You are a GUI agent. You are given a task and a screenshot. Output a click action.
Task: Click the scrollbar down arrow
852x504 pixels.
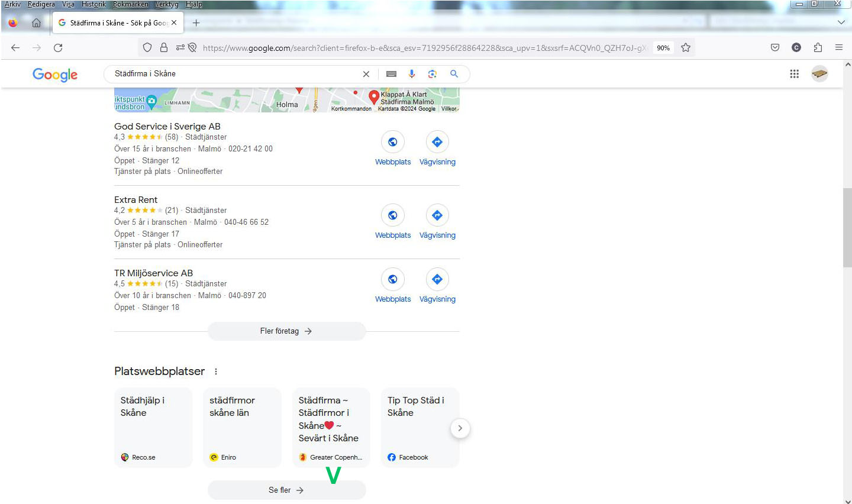pos(847,501)
